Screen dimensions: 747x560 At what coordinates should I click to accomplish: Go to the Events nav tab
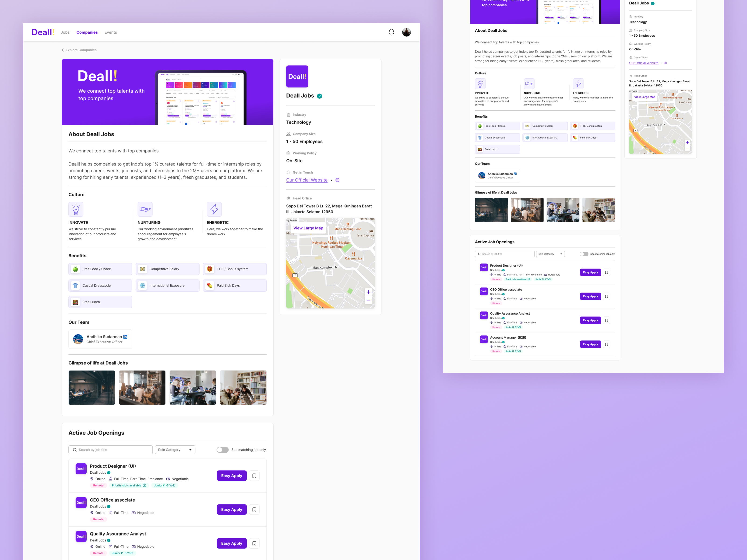pyautogui.click(x=111, y=32)
